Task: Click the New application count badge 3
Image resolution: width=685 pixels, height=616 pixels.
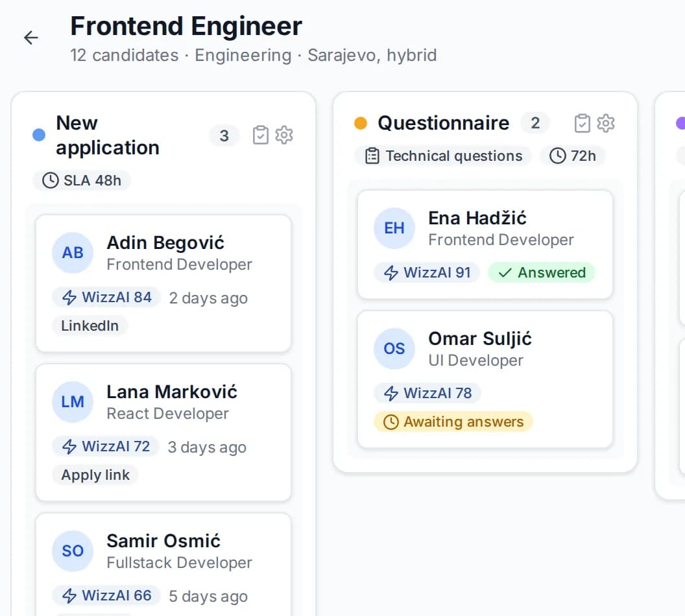Action: 224,136
